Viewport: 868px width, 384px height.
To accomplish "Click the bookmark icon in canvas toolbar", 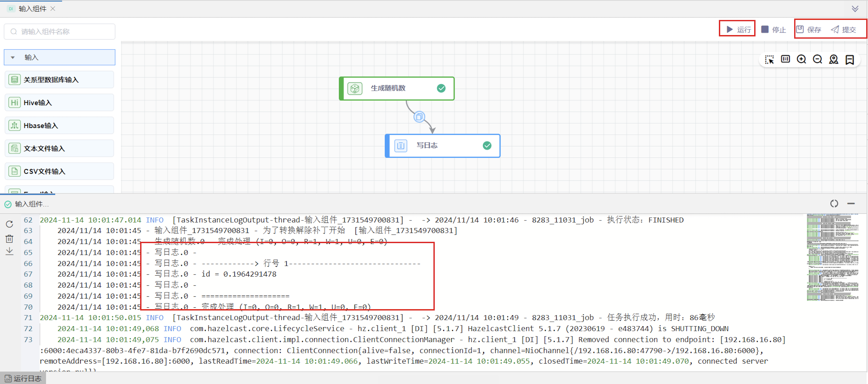I will [849, 60].
